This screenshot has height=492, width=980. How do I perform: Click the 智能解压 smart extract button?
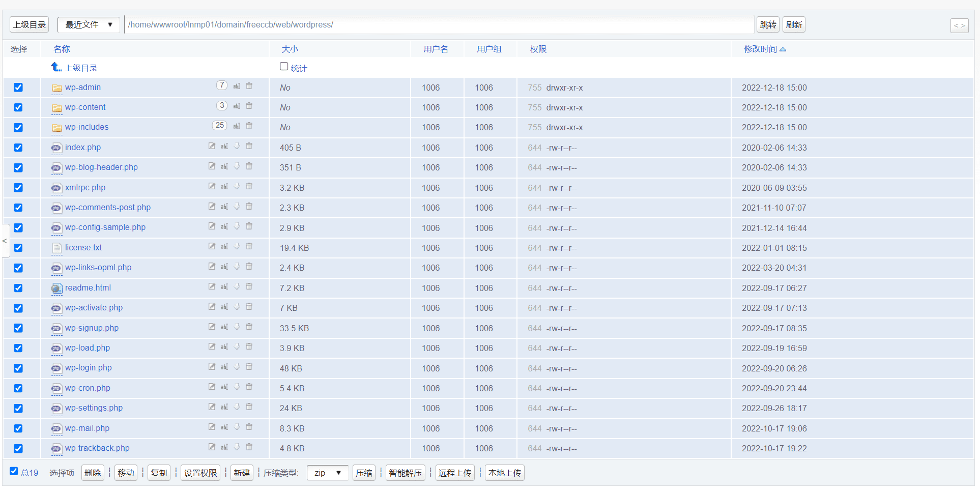point(405,473)
